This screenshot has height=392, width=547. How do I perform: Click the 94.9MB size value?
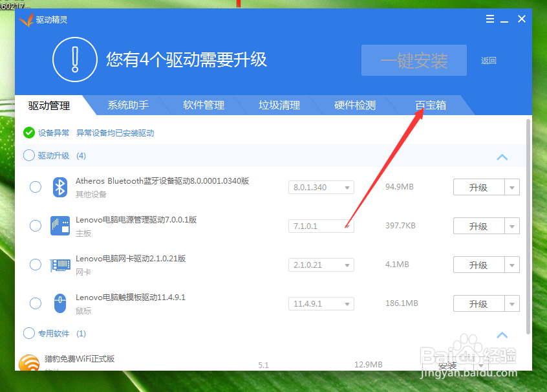point(400,187)
